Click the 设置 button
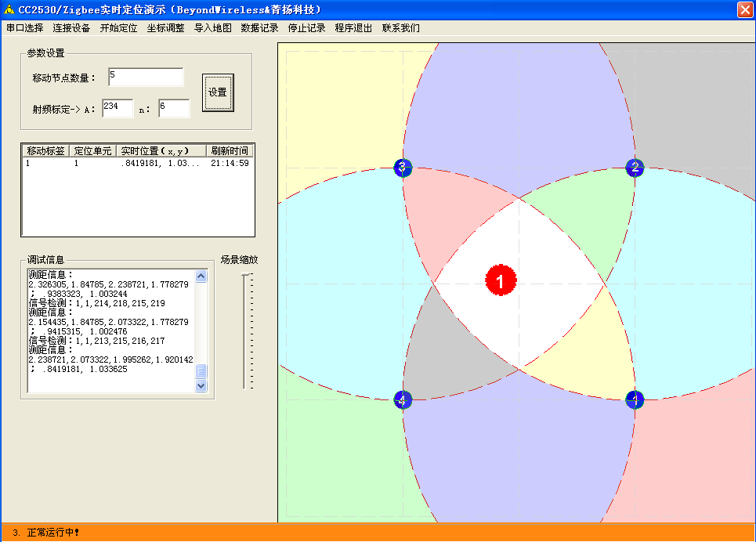 click(218, 92)
